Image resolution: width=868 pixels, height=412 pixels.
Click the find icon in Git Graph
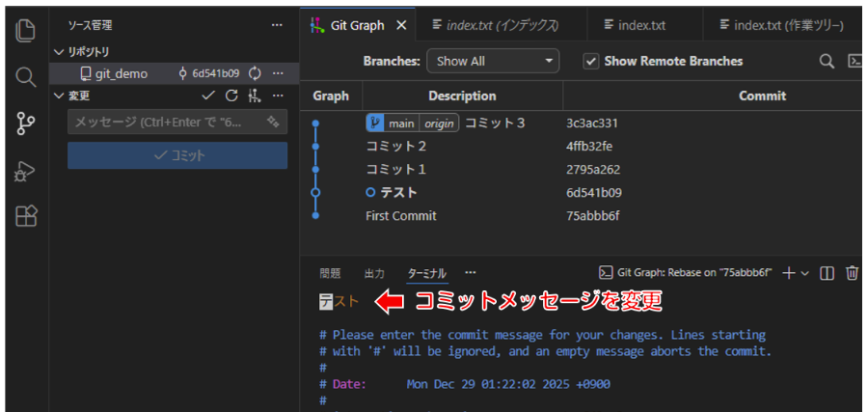[x=827, y=61]
